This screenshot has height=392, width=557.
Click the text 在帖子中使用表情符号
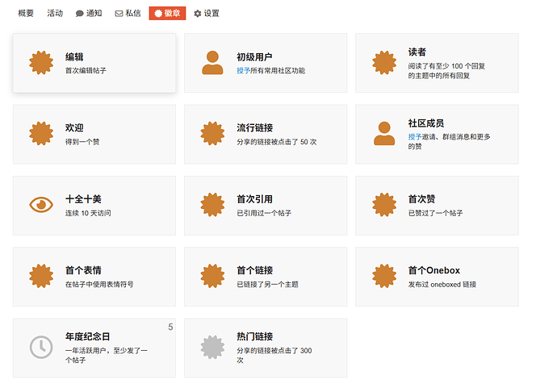click(x=99, y=285)
